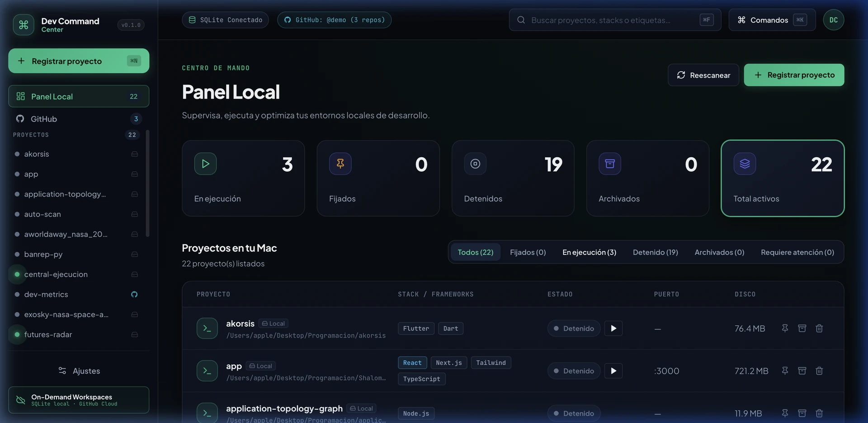This screenshot has width=868, height=423.
Task: Click the GitHub: @demo (3 repos) pill
Action: (334, 20)
